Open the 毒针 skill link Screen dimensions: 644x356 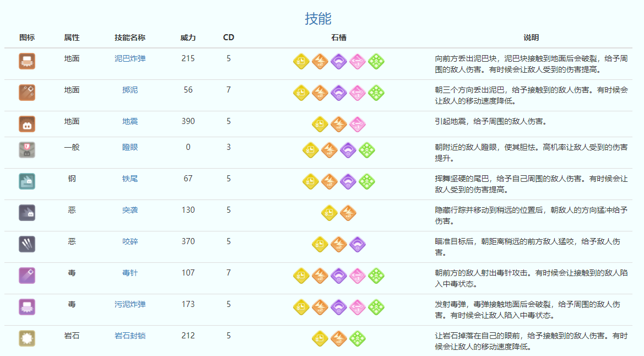[130, 273]
